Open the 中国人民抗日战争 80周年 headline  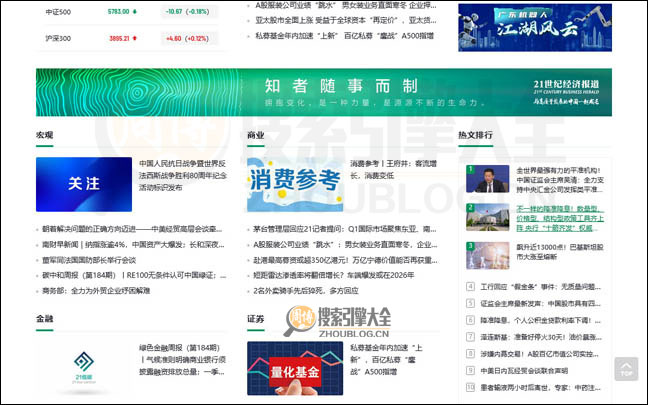point(183,176)
